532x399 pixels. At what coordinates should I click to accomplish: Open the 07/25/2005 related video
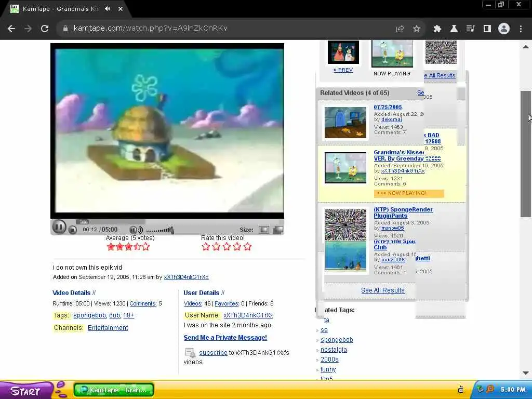coord(388,107)
